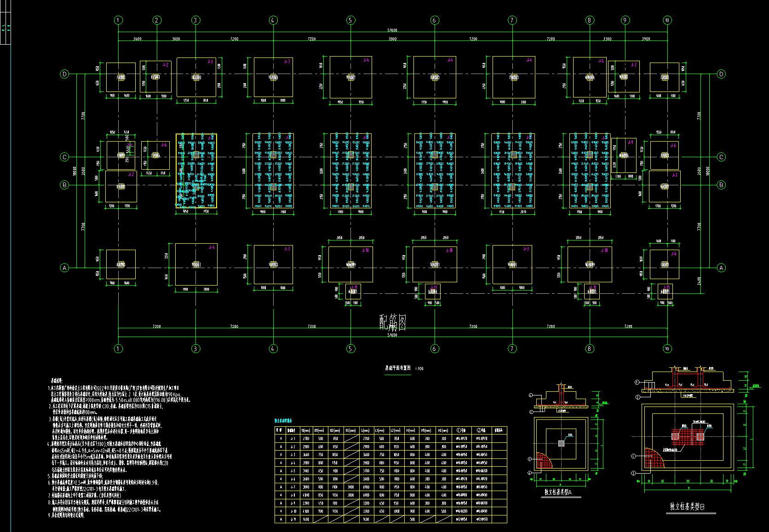Click the H(mm) table header
This screenshot has height=532, width=769.
[411, 430]
